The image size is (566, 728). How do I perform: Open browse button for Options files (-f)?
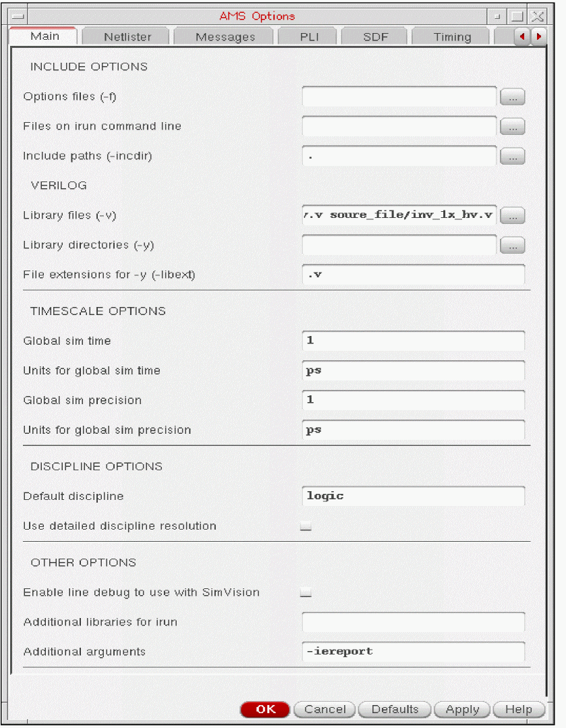513,97
